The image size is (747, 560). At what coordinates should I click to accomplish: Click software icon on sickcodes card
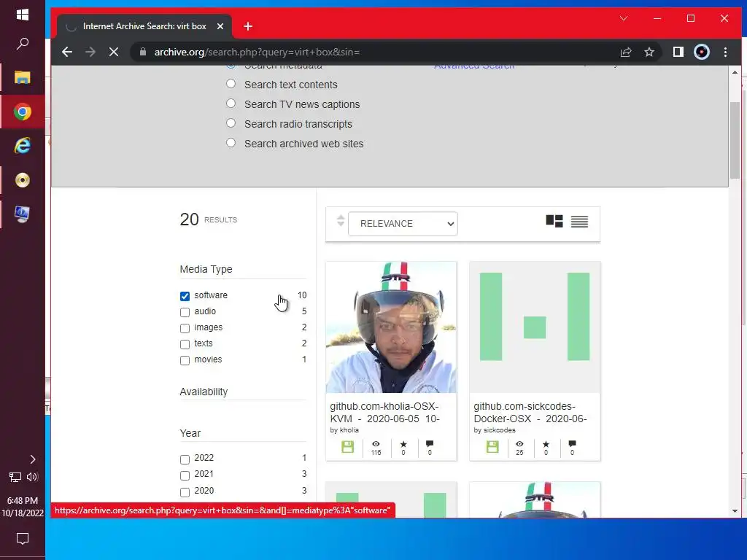pyautogui.click(x=492, y=447)
